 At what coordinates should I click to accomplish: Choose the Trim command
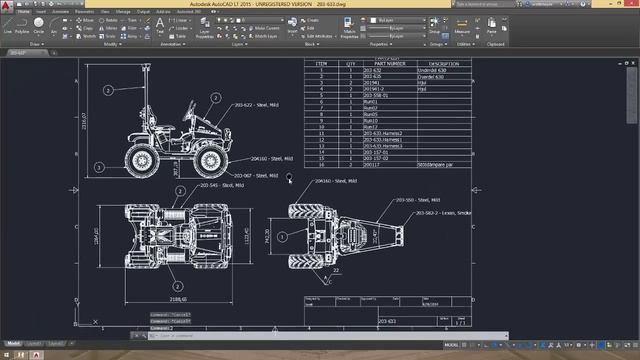[x=129, y=20]
